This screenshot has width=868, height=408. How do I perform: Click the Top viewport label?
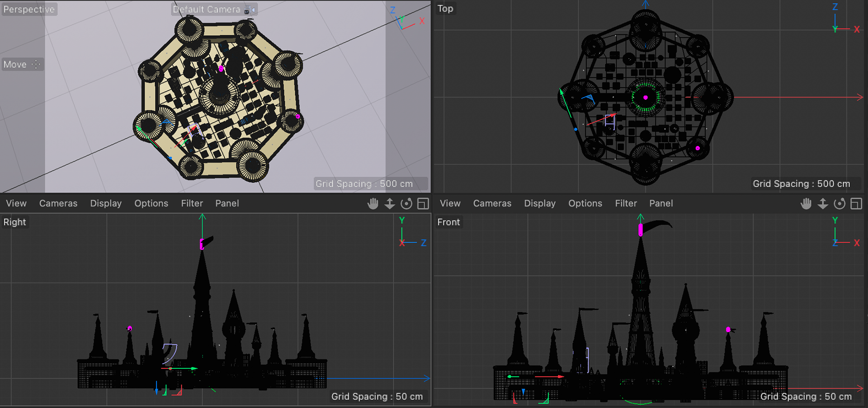click(x=445, y=9)
